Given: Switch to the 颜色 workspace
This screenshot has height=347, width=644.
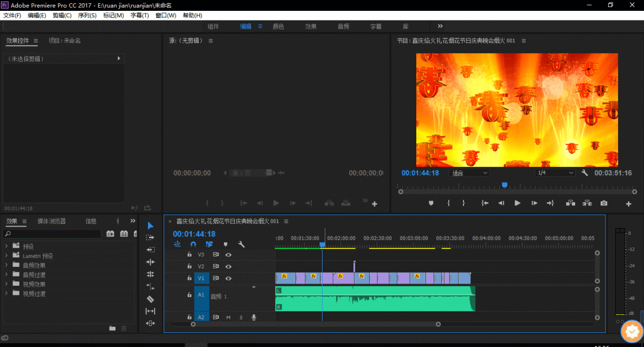Looking at the screenshot, I should coord(278,26).
